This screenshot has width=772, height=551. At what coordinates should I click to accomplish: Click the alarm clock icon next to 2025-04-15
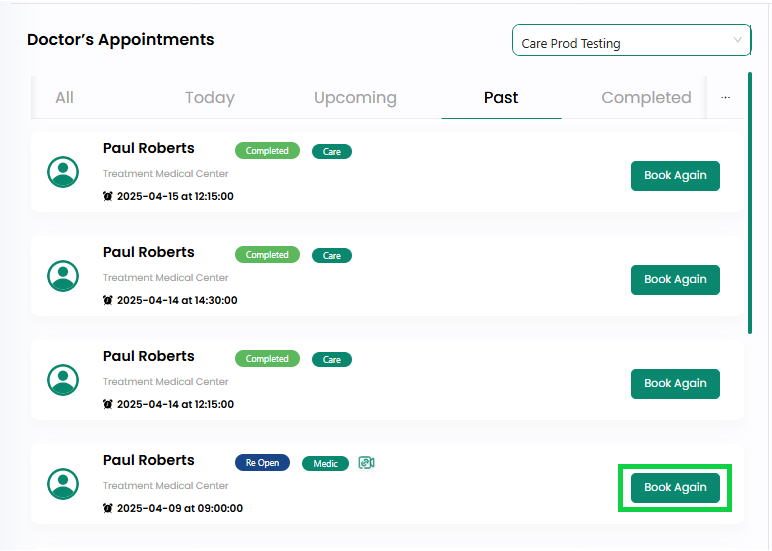click(108, 196)
